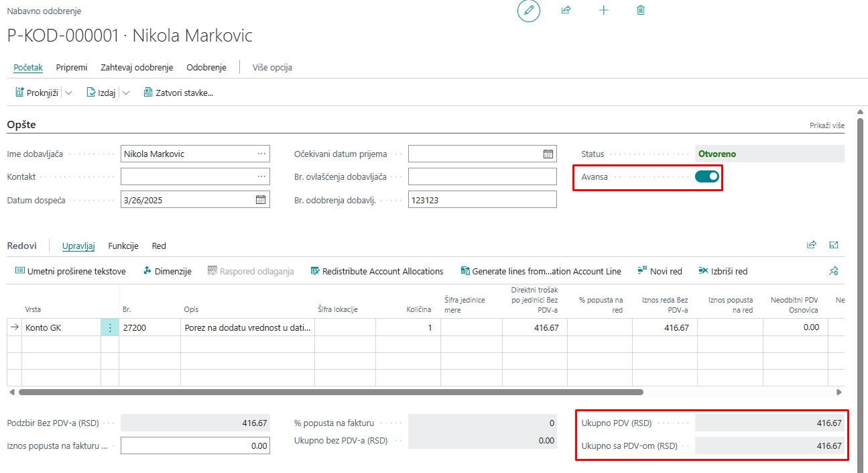Toggle the Avansa switch off
The height and width of the screenshot is (473, 868).
pos(707,176)
